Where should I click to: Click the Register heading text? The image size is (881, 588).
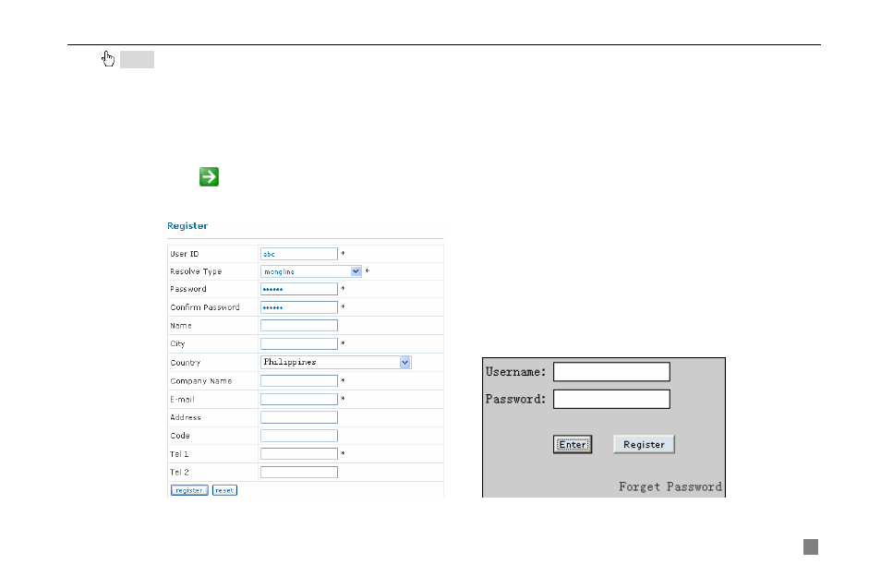click(x=187, y=226)
